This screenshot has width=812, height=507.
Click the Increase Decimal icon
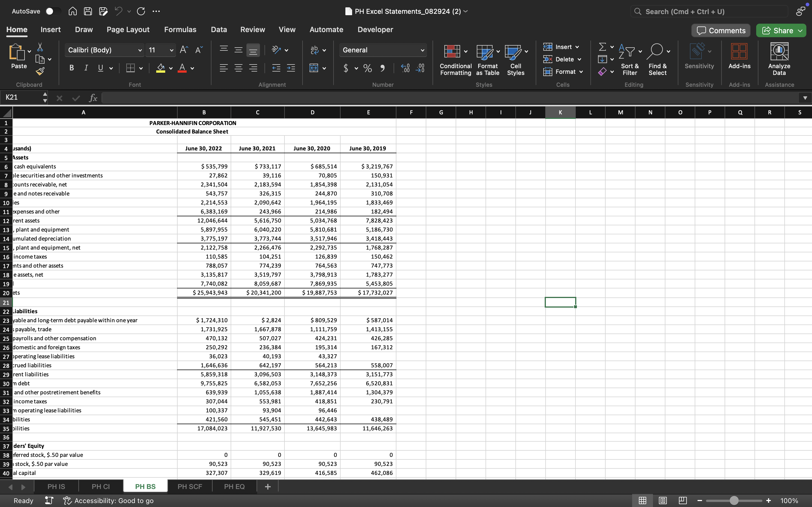tap(405, 68)
